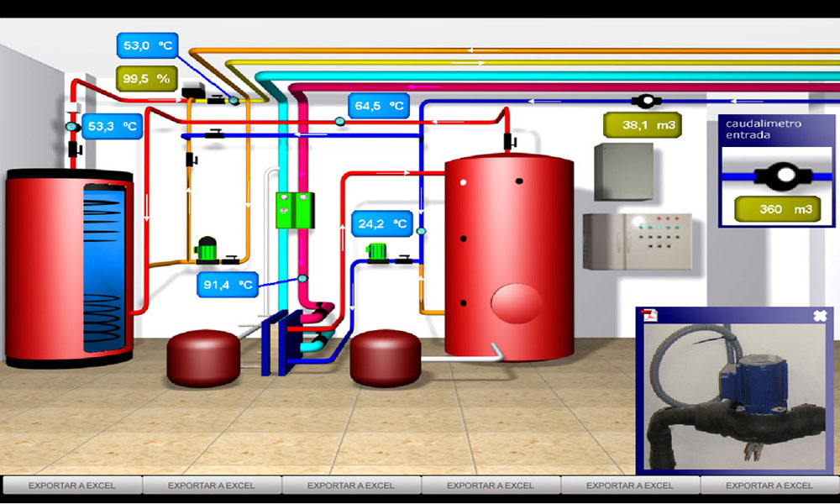Select the green pump below the 24,2 °C reading
840x504 pixels.
tap(375, 252)
